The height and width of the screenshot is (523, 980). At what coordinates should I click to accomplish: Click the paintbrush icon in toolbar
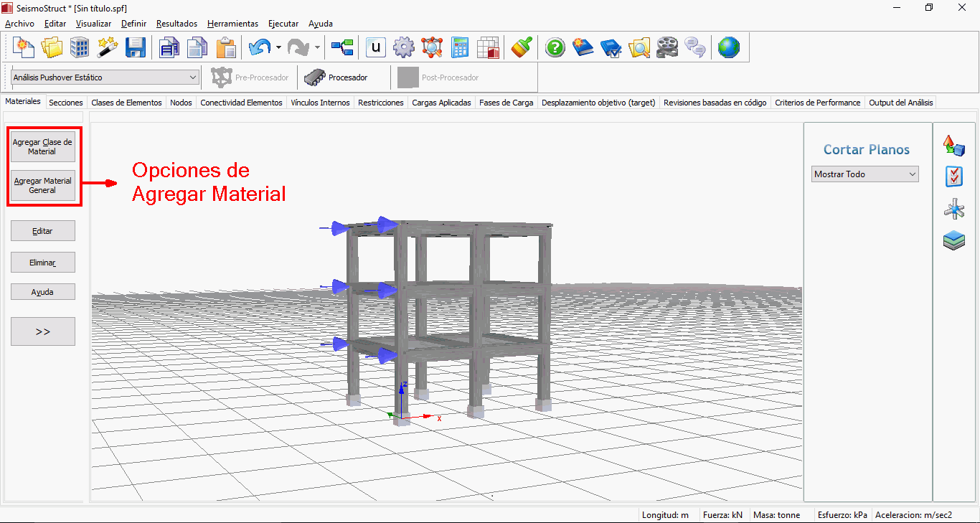[x=522, y=48]
